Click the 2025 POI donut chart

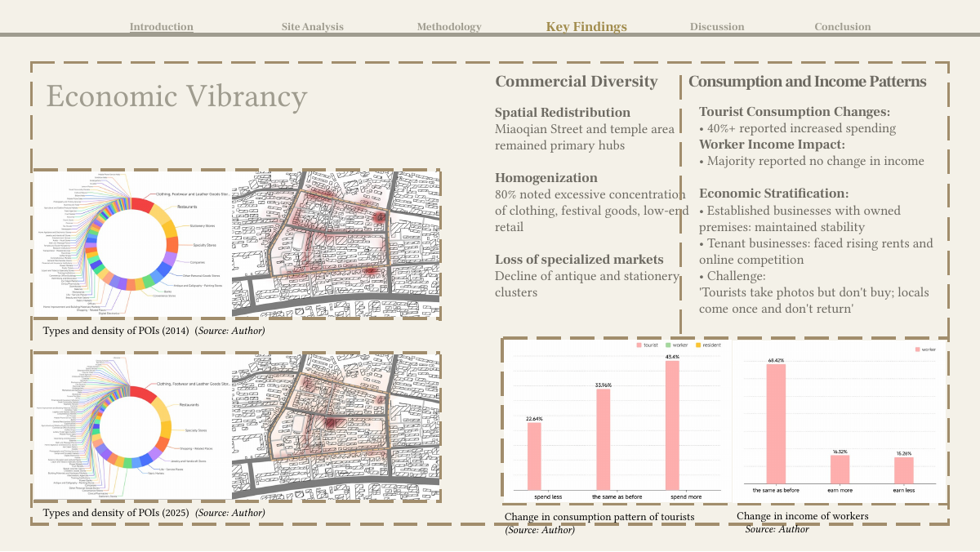(x=132, y=426)
